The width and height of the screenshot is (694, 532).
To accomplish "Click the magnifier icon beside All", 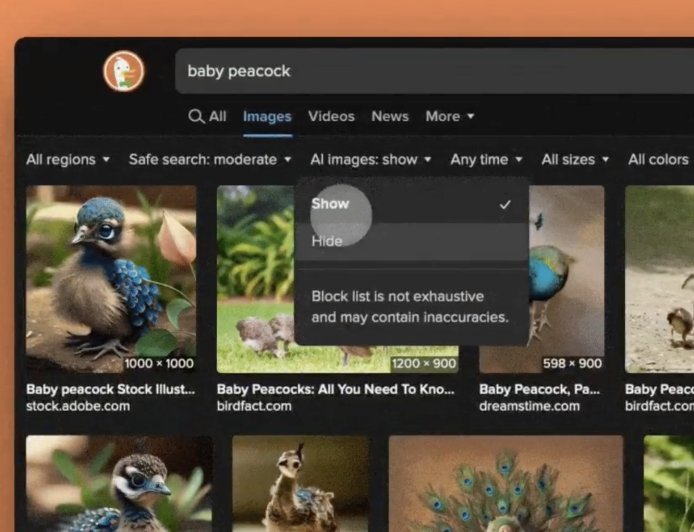I will tap(196, 116).
